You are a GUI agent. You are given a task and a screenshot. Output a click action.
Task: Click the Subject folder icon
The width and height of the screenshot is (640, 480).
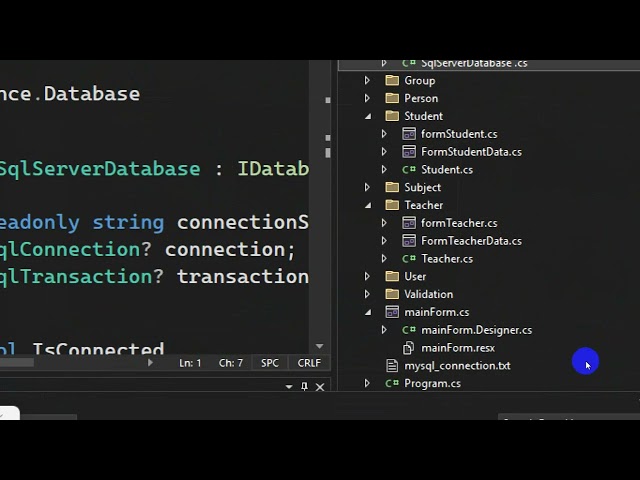[392, 187]
